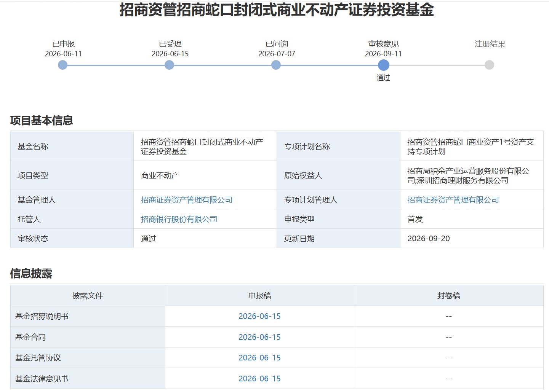Screen dimensions: 549x392
Task: Click the 原始权益人 field label
Action: (303, 175)
